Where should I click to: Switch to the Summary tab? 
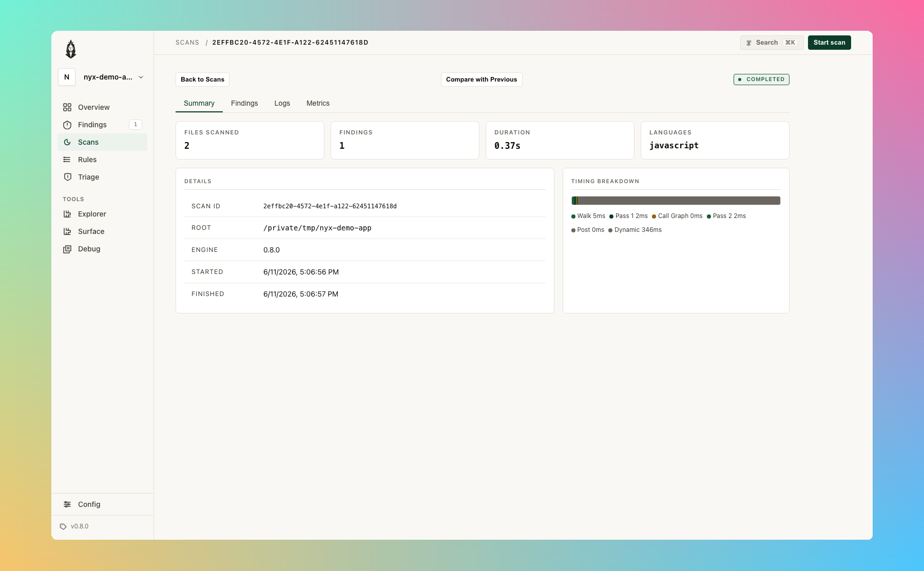click(199, 103)
